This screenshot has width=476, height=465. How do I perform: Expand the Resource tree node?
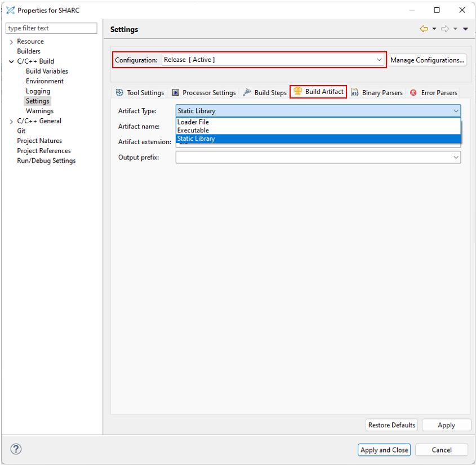[11, 42]
